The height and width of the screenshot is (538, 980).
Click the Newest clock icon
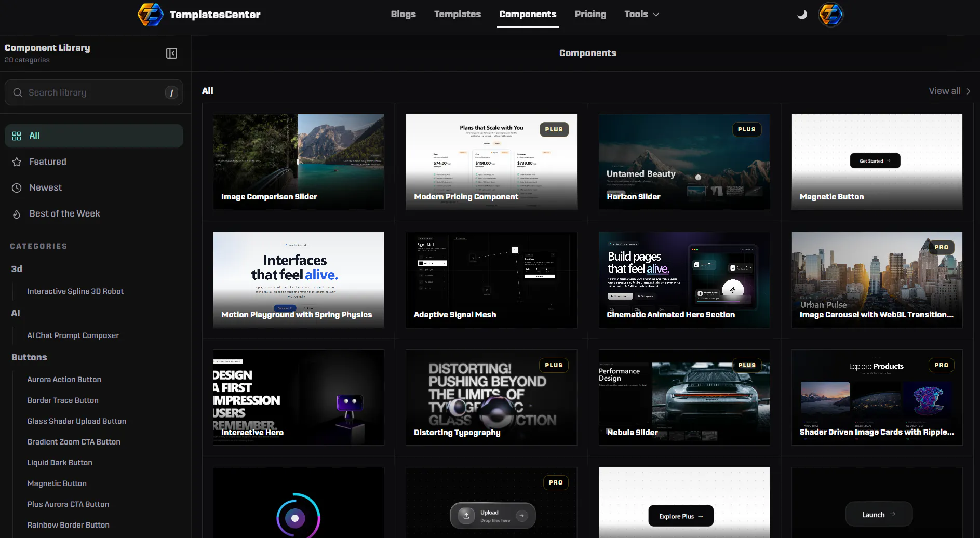[x=17, y=188]
